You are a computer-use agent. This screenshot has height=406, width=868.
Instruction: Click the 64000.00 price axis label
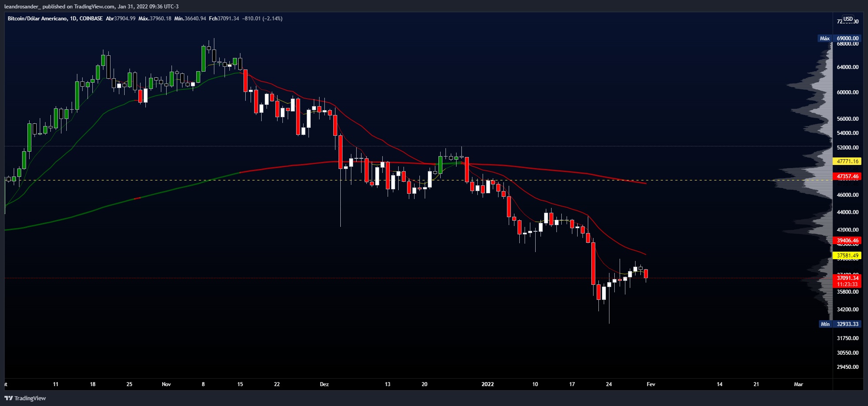(848, 67)
